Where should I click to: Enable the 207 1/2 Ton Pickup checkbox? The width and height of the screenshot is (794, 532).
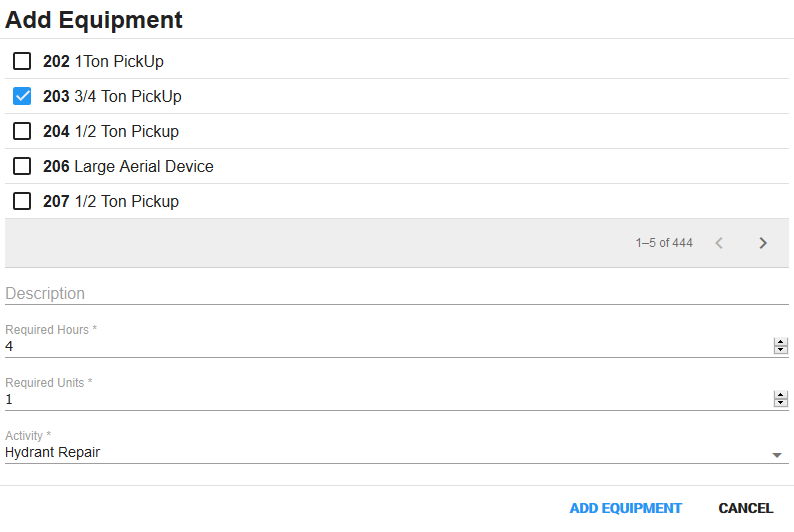point(22,201)
